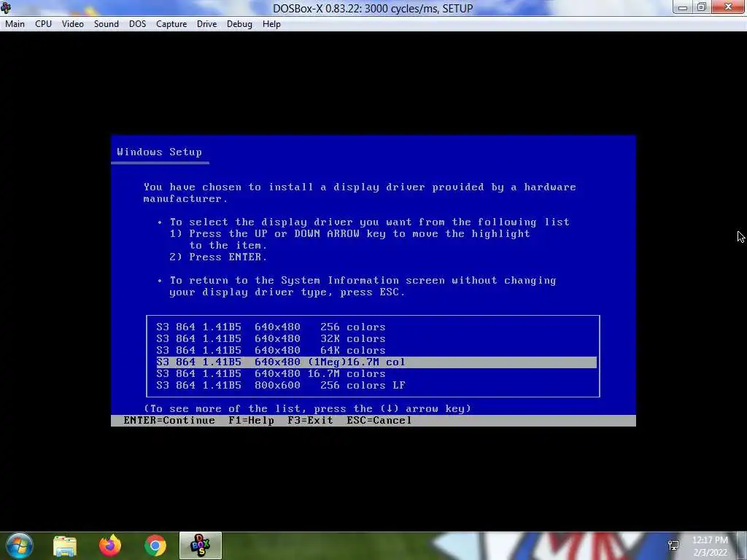Open the Debug menu
This screenshot has width=747, height=560.
(x=239, y=24)
